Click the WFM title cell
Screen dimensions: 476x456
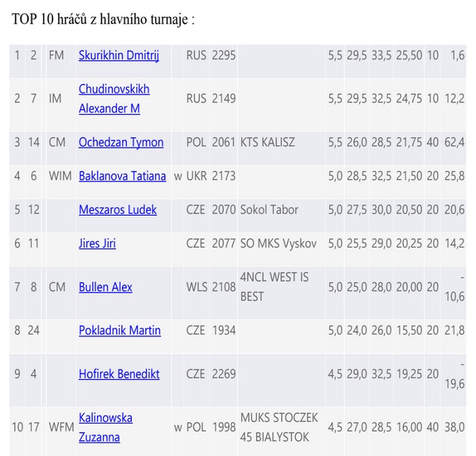tap(61, 427)
